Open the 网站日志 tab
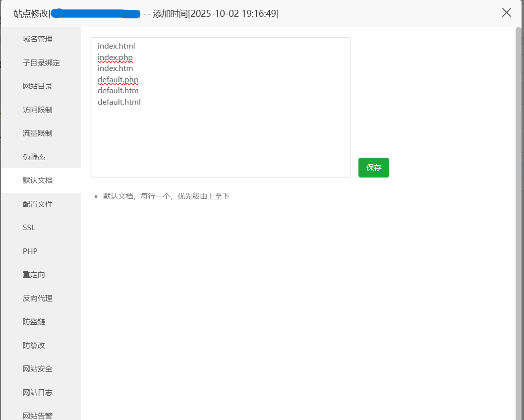This screenshot has height=420, width=524. point(38,393)
